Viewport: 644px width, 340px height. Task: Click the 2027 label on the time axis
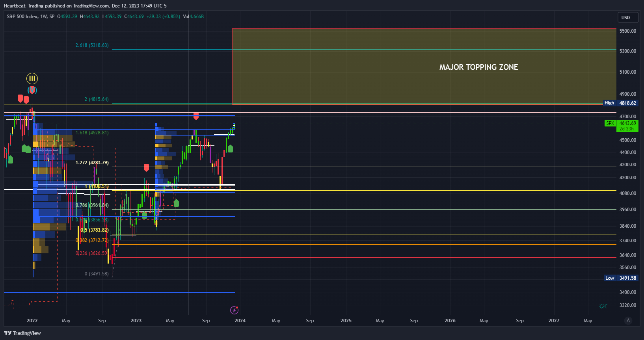[x=554, y=321]
